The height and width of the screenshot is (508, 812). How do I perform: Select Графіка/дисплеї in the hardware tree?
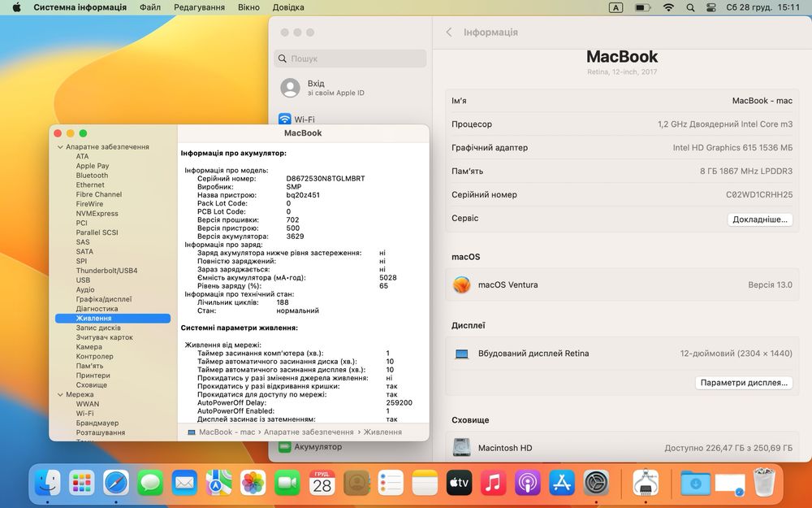click(104, 299)
